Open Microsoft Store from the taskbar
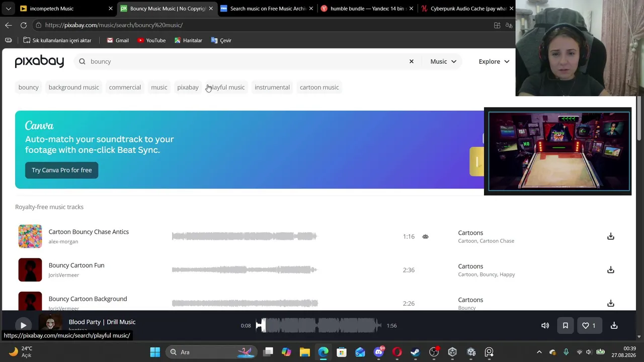The height and width of the screenshot is (362, 644). [342, 352]
